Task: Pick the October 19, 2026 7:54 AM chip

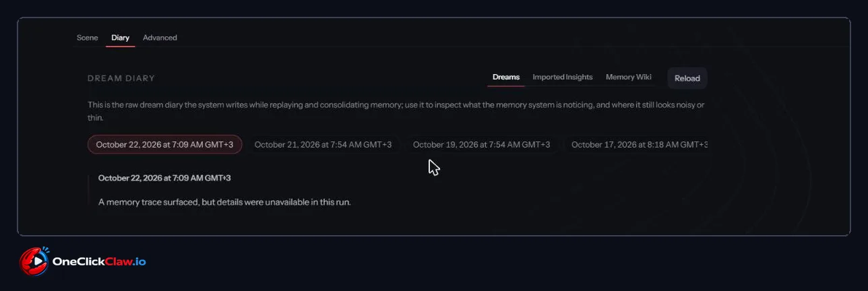Action: pyautogui.click(x=481, y=144)
